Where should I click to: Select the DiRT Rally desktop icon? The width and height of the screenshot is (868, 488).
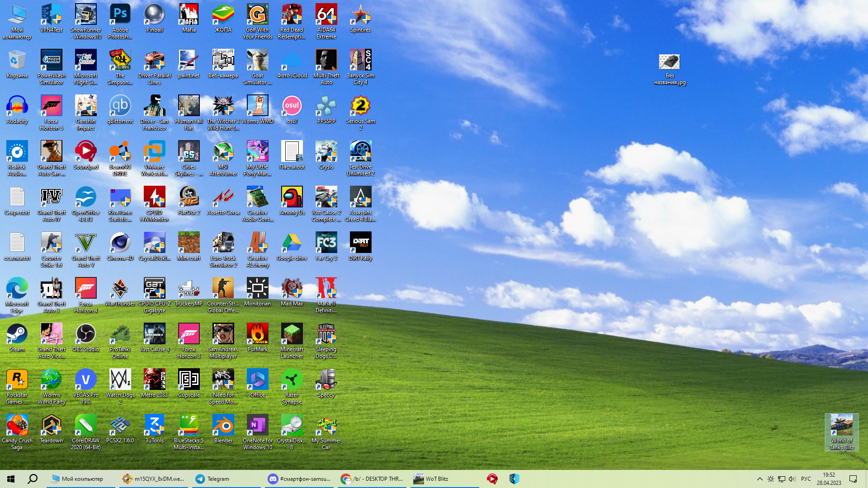tap(361, 246)
